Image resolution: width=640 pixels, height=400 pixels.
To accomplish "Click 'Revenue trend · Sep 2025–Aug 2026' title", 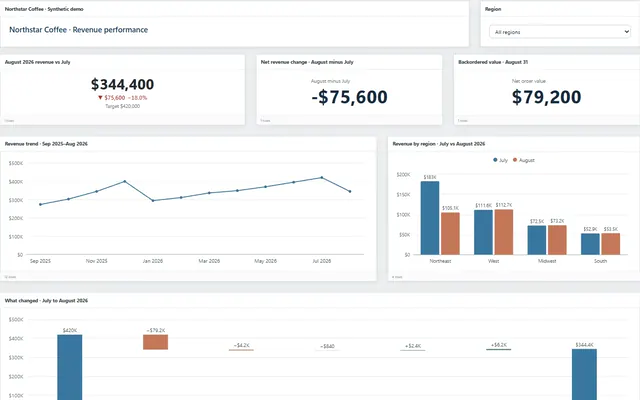I will 46,144.
